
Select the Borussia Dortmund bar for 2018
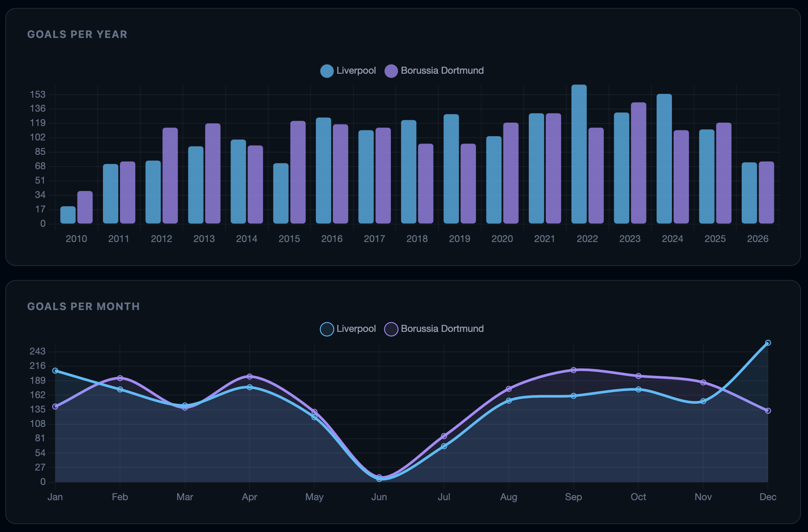[x=426, y=184]
